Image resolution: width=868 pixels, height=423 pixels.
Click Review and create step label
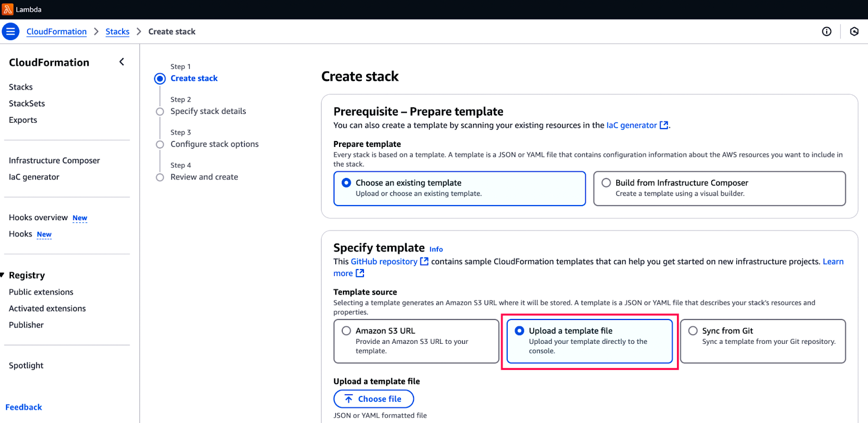pos(205,177)
